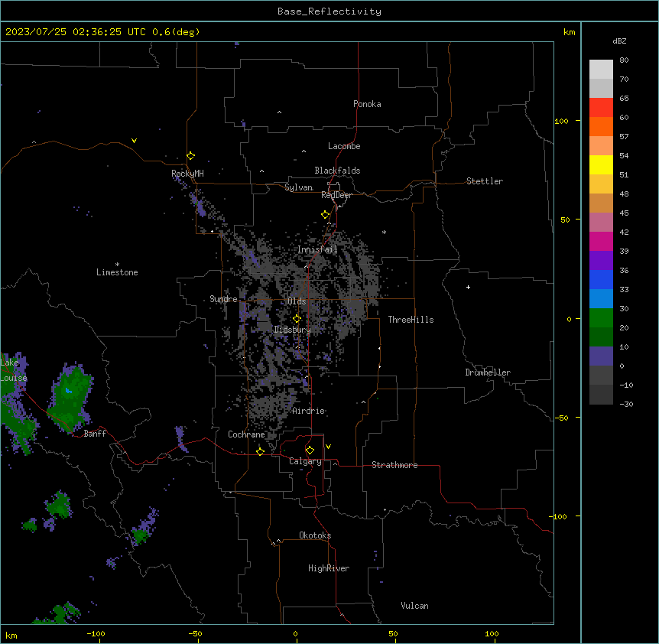Click the Lake Louise label
The image size is (659, 644).
coord(14,370)
